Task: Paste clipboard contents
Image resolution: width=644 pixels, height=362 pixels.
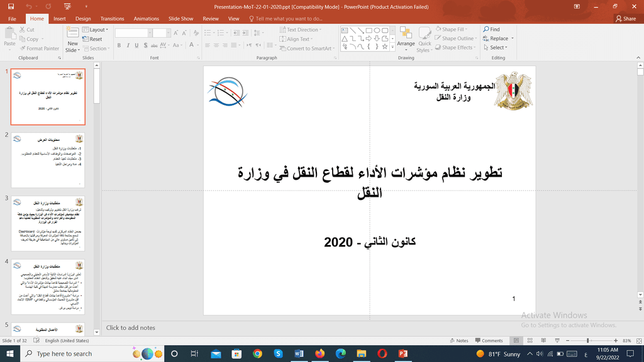Action: click(9, 38)
